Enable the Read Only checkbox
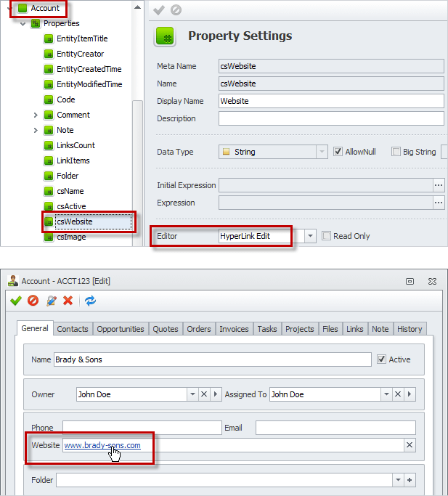 tap(327, 236)
